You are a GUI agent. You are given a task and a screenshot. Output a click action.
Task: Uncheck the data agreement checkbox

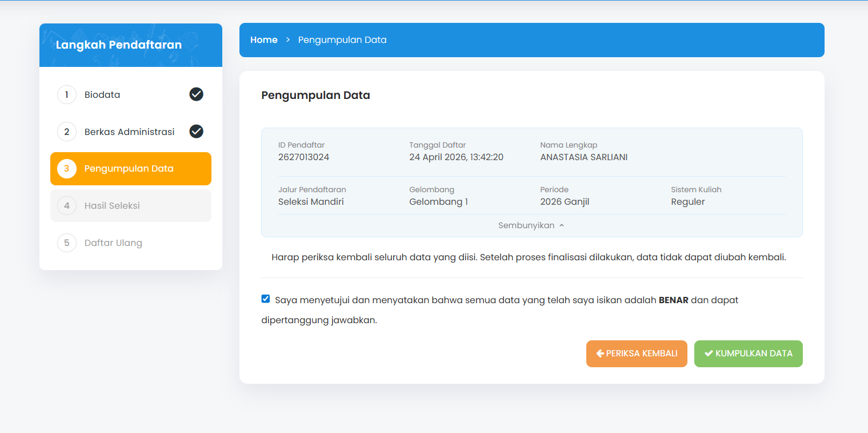(x=266, y=299)
